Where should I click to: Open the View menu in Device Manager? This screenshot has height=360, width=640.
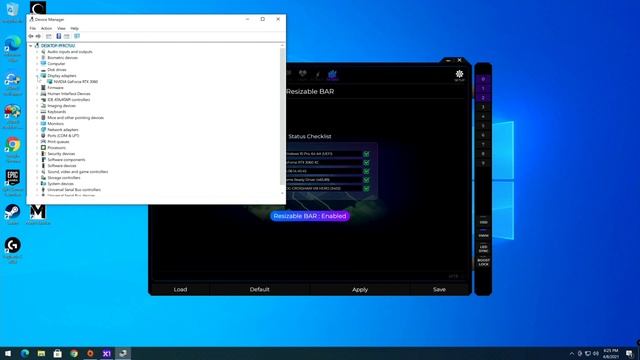coord(61,28)
